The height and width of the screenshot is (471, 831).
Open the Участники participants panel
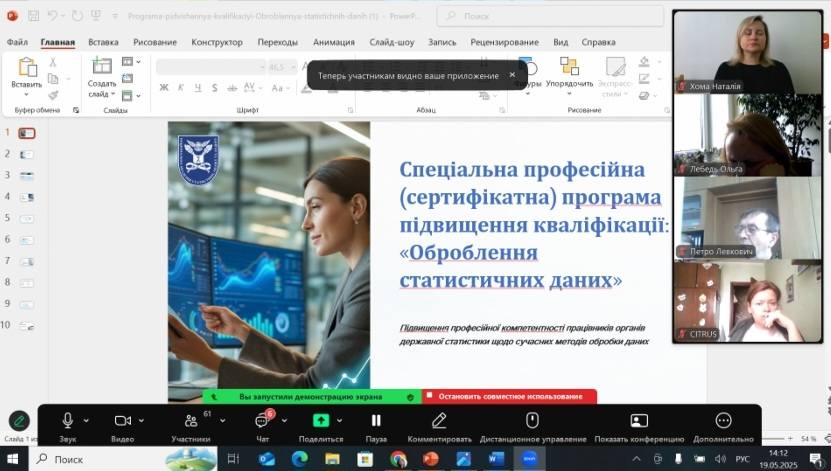click(x=190, y=421)
